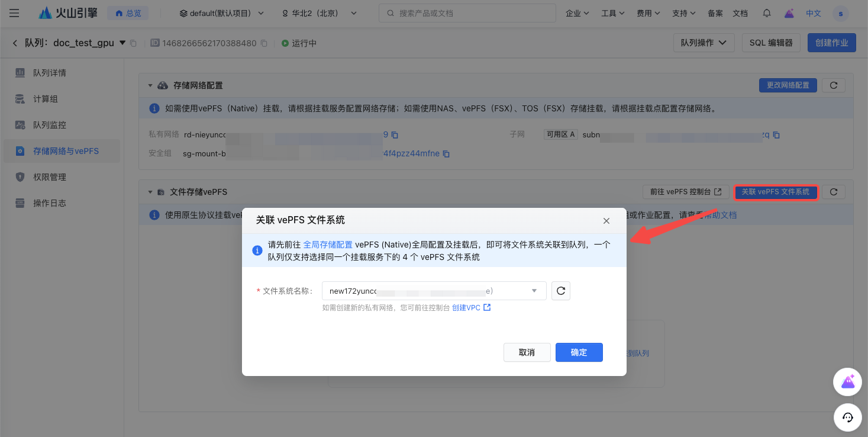Open the 企业 menu
The height and width of the screenshot is (437, 868).
click(577, 13)
